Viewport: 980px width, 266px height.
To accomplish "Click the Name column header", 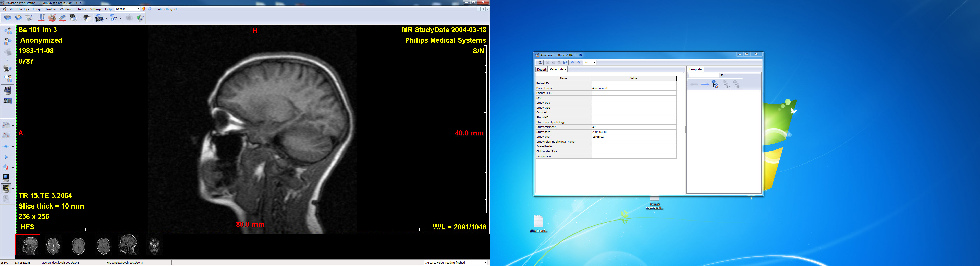I will coord(563,78).
